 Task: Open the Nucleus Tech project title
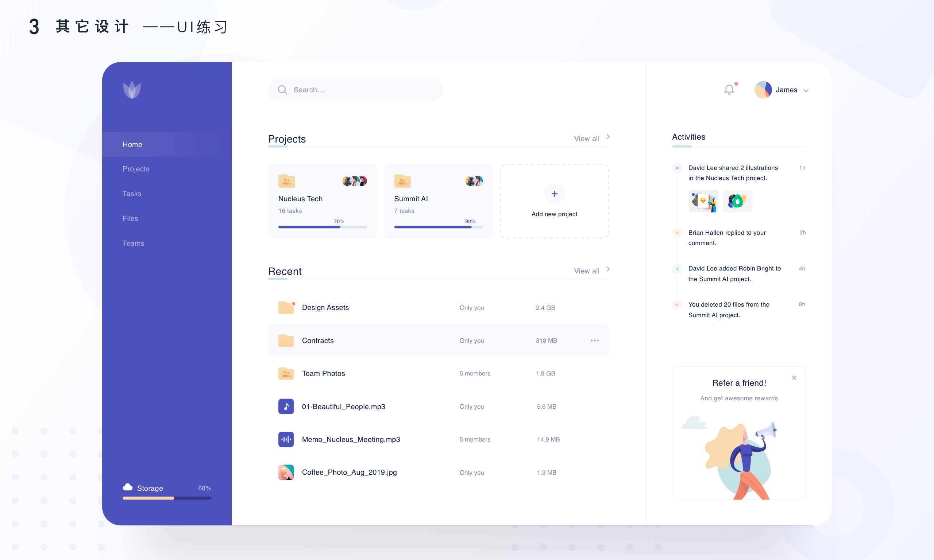click(300, 199)
